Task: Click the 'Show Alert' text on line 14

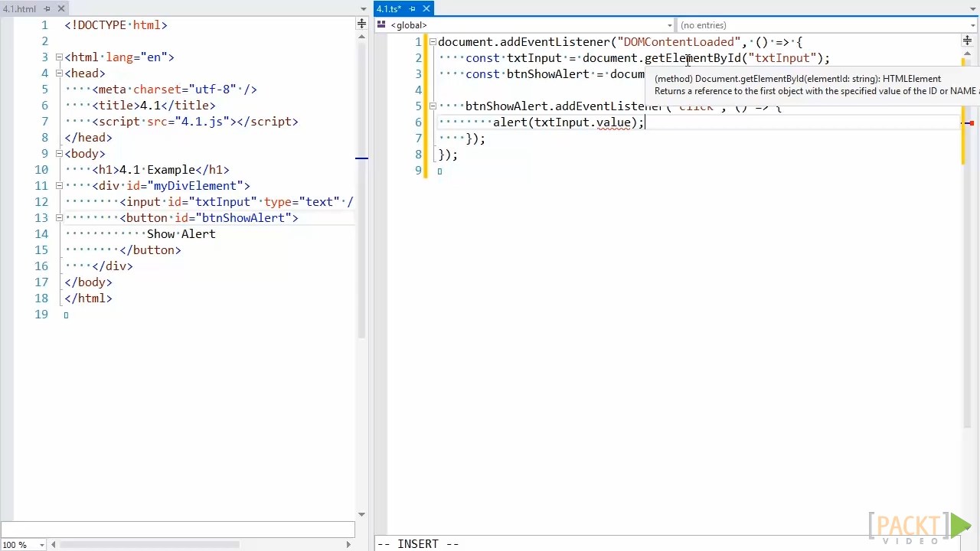Action: (x=181, y=234)
